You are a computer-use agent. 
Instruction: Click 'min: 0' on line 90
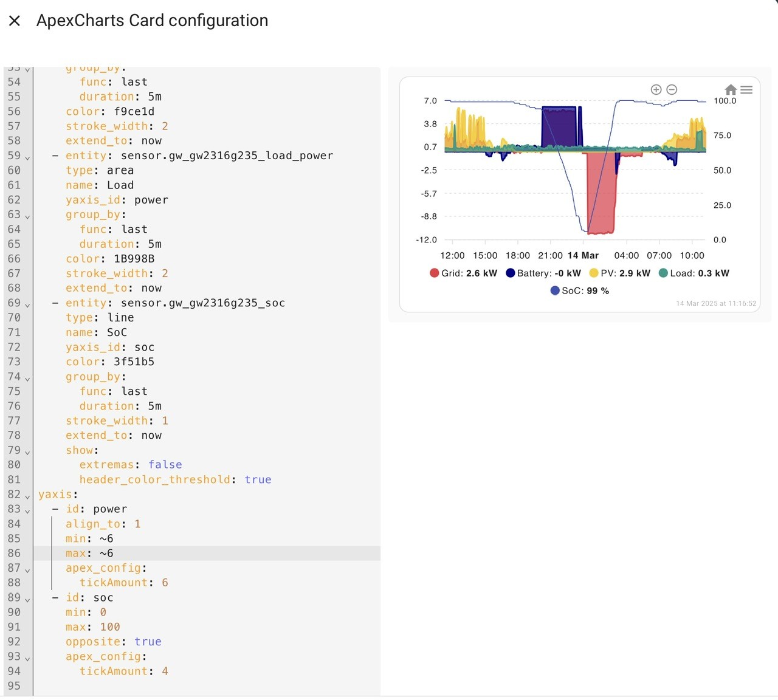(86, 612)
